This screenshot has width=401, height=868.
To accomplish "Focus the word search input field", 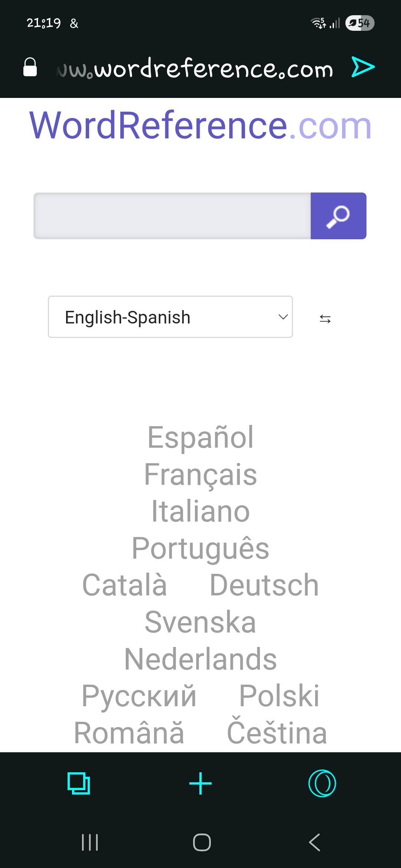I will (x=172, y=216).
